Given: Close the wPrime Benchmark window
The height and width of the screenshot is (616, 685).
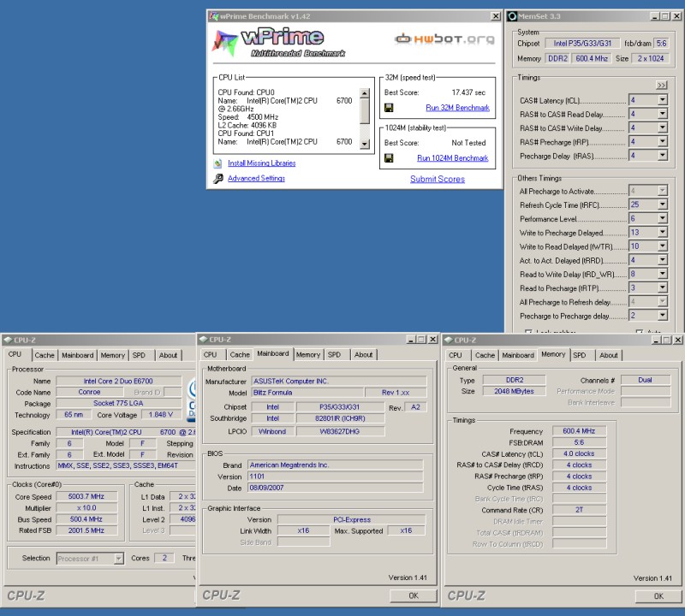Looking at the screenshot, I should [x=496, y=16].
